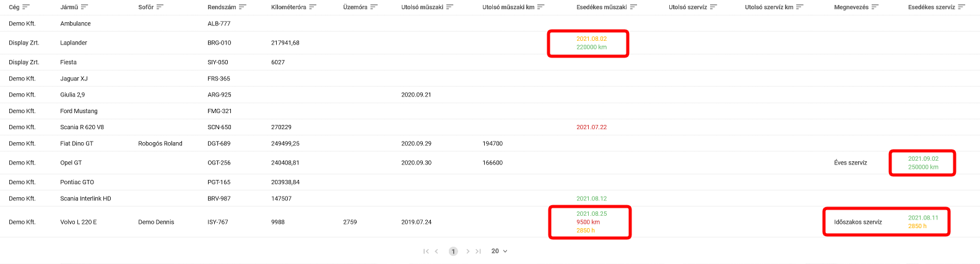Select page 1 in pagination
Image resolution: width=980 pixels, height=264 pixels.
click(453, 251)
